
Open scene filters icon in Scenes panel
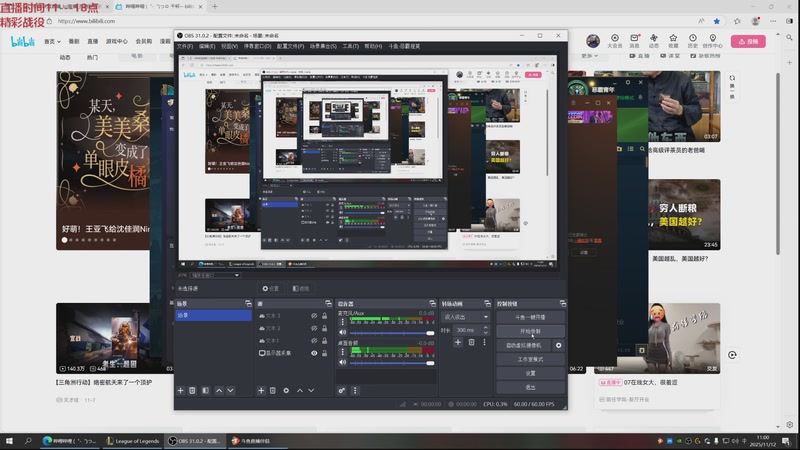pyautogui.click(x=205, y=390)
